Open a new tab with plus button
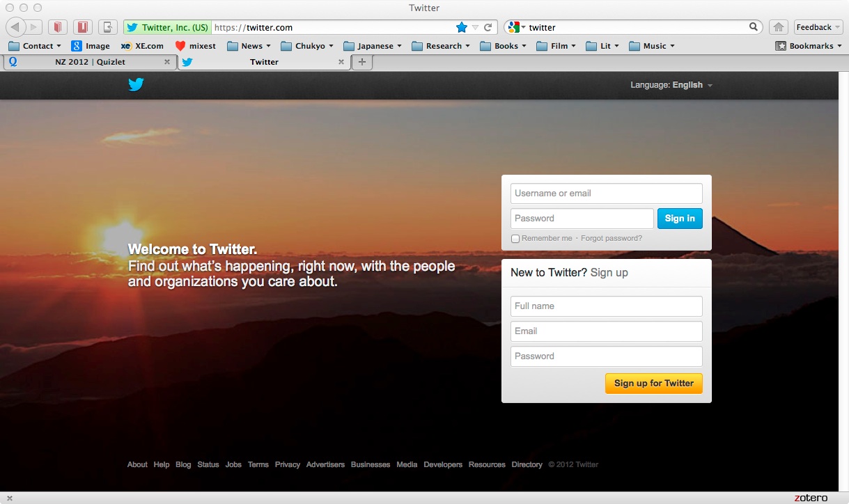 (361, 62)
